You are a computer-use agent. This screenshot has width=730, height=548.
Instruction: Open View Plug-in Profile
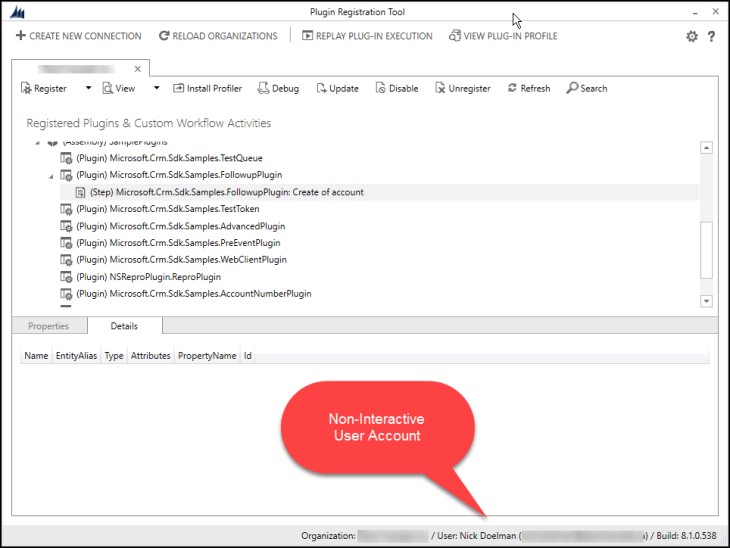coord(503,36)
